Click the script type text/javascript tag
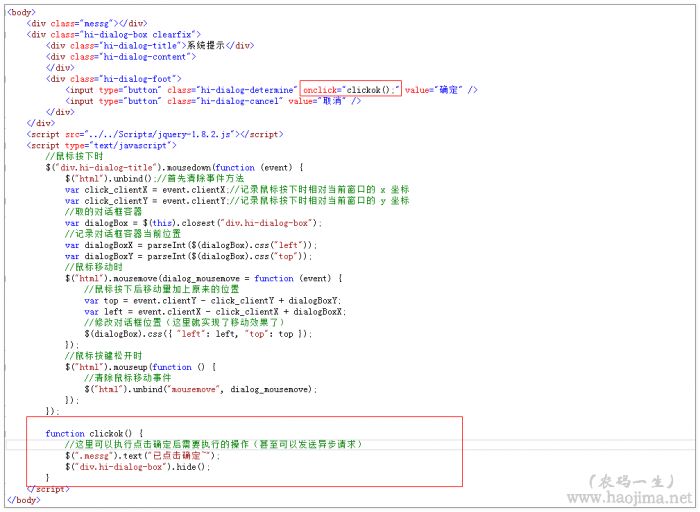700x512 pixels. point(97,145)
